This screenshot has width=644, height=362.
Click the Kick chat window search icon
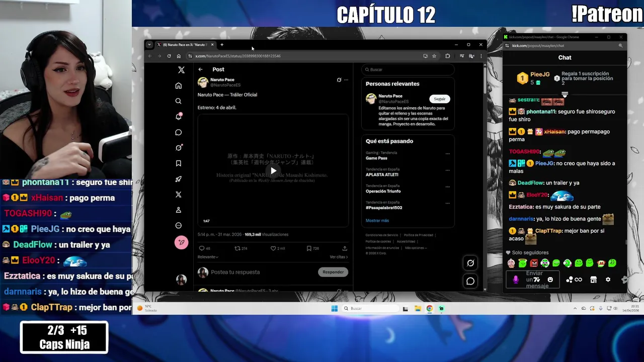click(620, 46)
